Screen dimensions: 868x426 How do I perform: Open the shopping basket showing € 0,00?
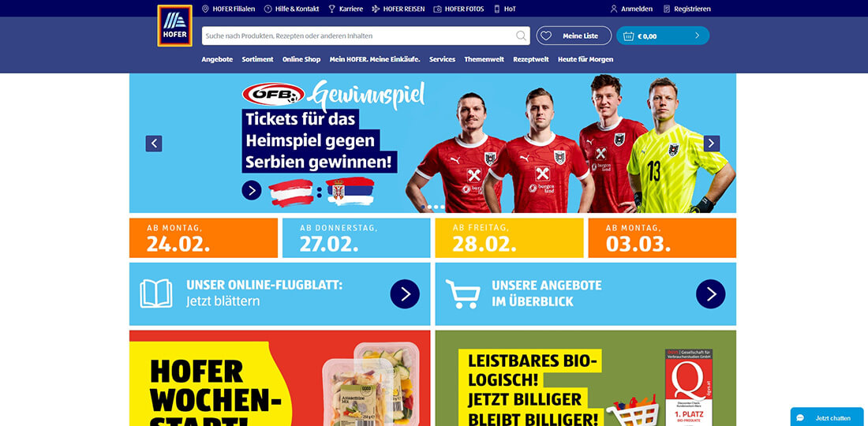click(663, 36)
